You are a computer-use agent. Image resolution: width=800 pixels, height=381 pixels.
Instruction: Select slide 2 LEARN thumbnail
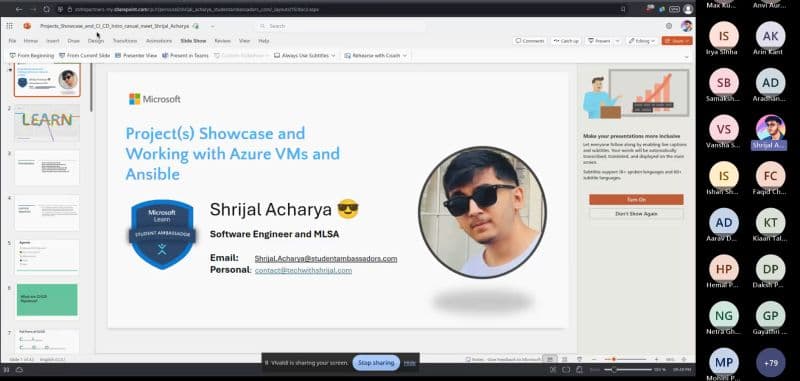click(47, 122)
